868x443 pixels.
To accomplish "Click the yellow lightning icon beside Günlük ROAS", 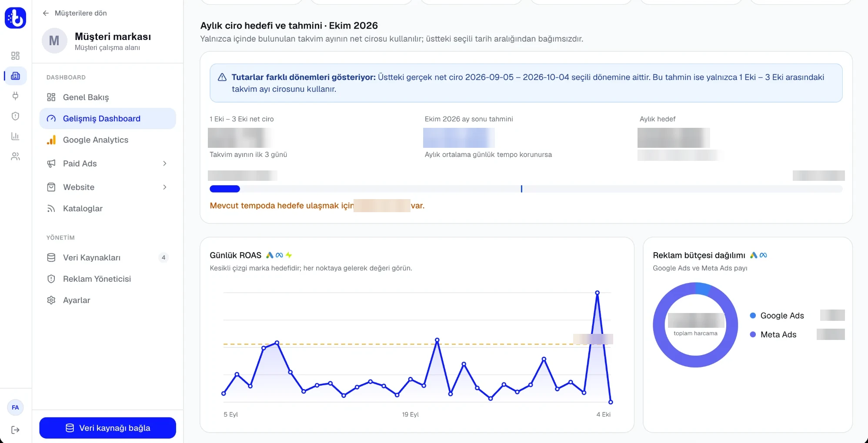I will 289,255.
